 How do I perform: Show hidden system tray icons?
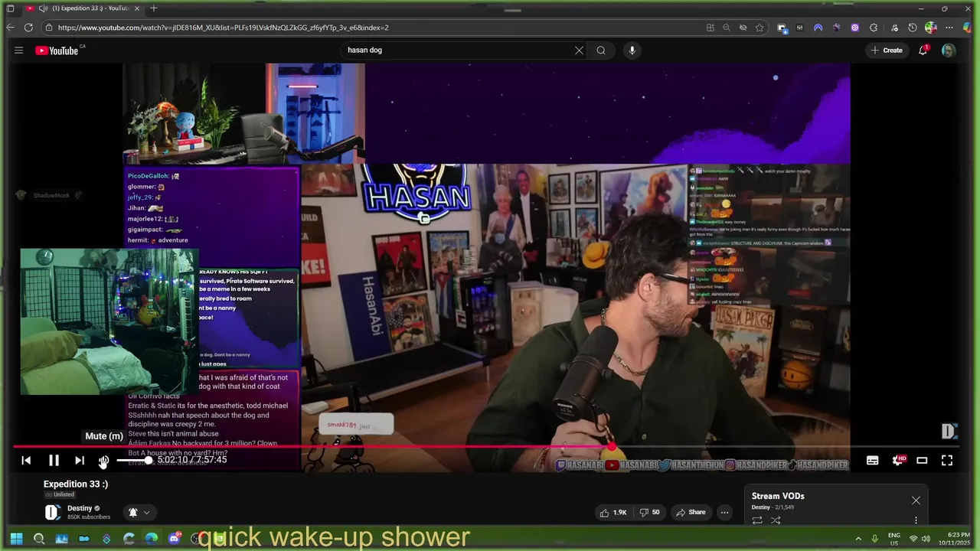coord(858,539)
